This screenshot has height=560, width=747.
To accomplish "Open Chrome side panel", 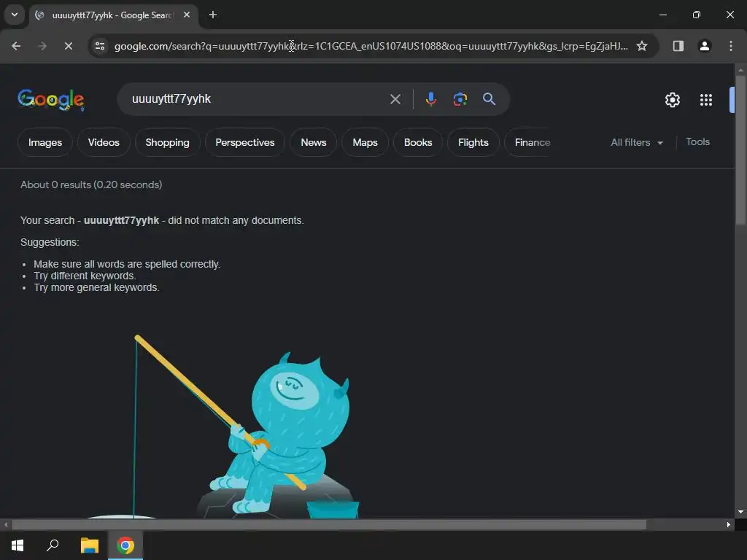I will click(x=678, y=46).
